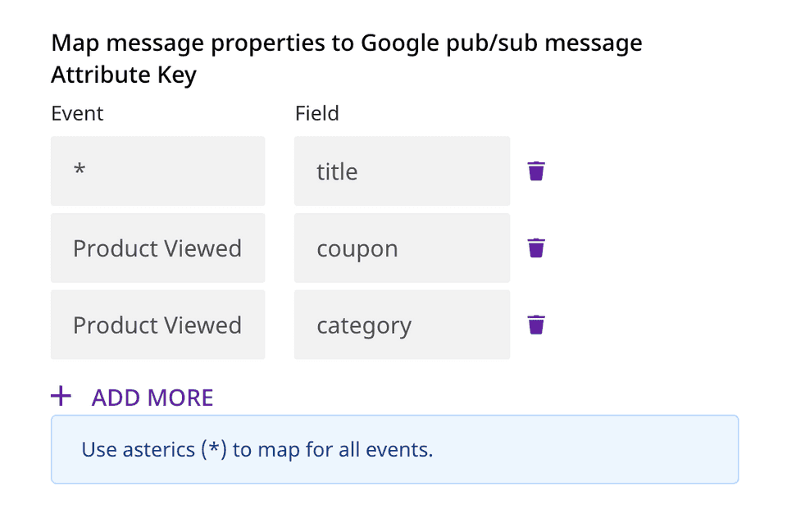Click the Event column label
The height and width of the screenshot is (532, 787).
pyautogui.click(x=77, y=113)
